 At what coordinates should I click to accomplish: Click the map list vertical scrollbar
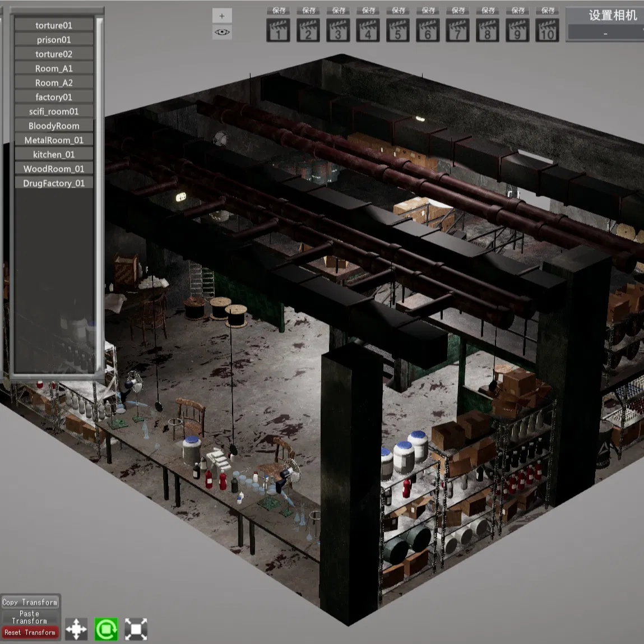99,195
